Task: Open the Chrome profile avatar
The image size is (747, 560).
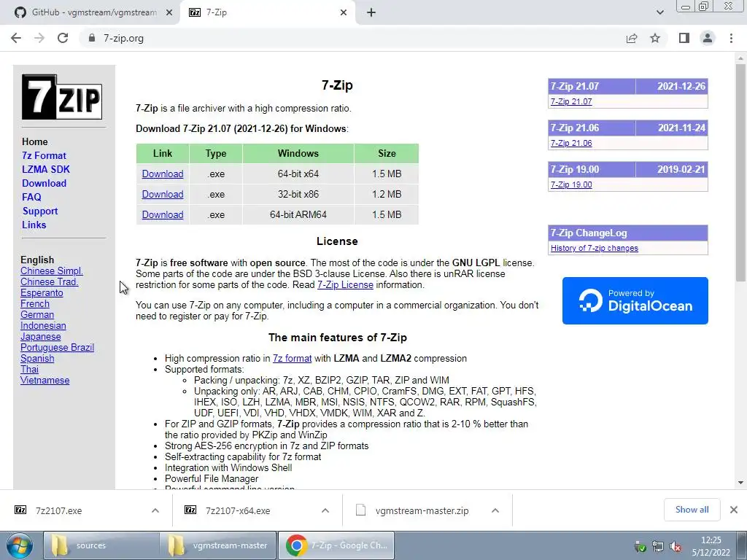Action: [x=708, y=38]
